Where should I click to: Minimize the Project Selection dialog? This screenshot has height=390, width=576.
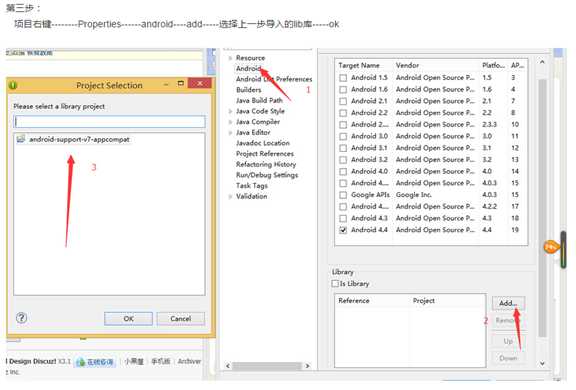click(166, 84)
